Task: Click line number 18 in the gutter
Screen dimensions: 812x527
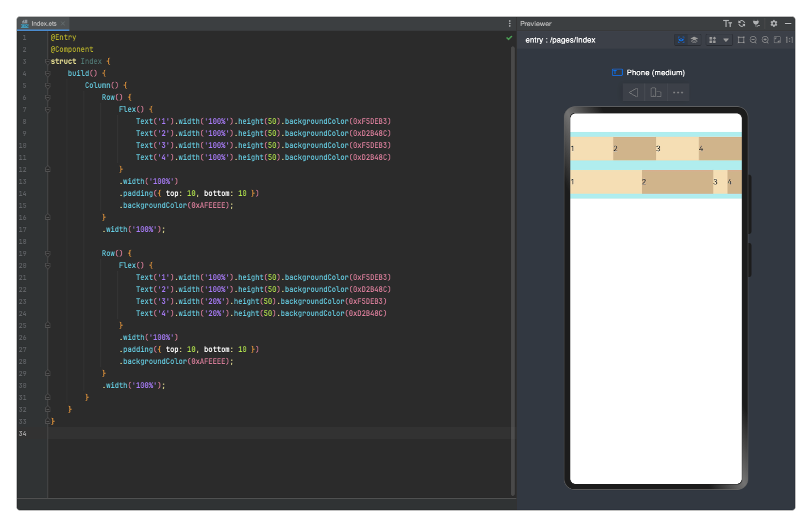Action: [22, 241]
